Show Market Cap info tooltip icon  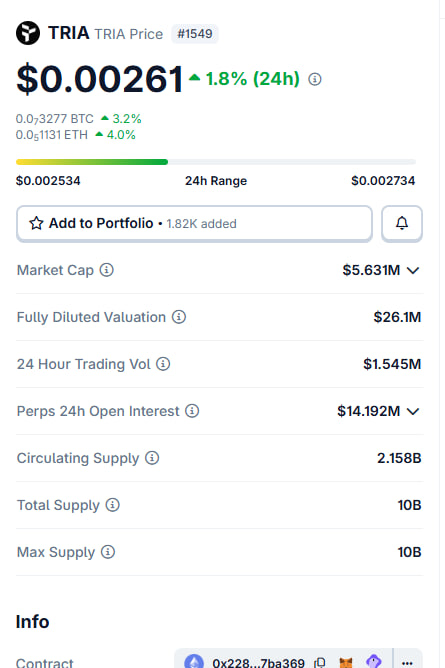106,270
